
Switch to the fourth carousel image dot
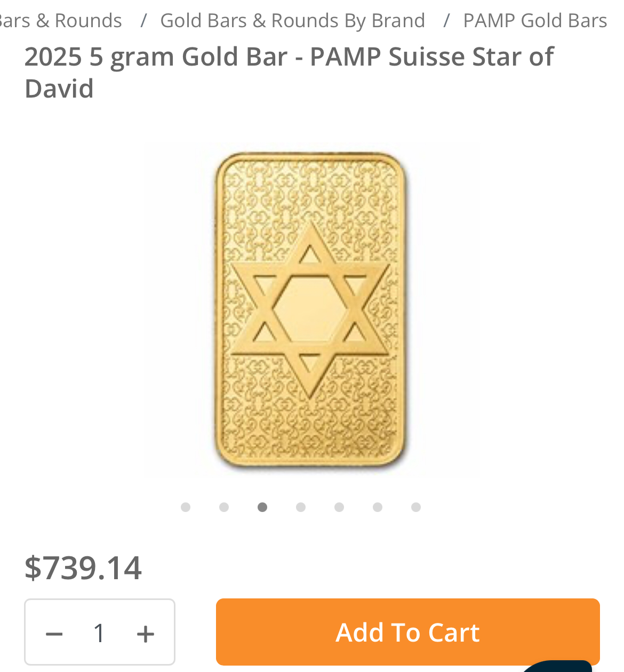[x=301, y=507]
